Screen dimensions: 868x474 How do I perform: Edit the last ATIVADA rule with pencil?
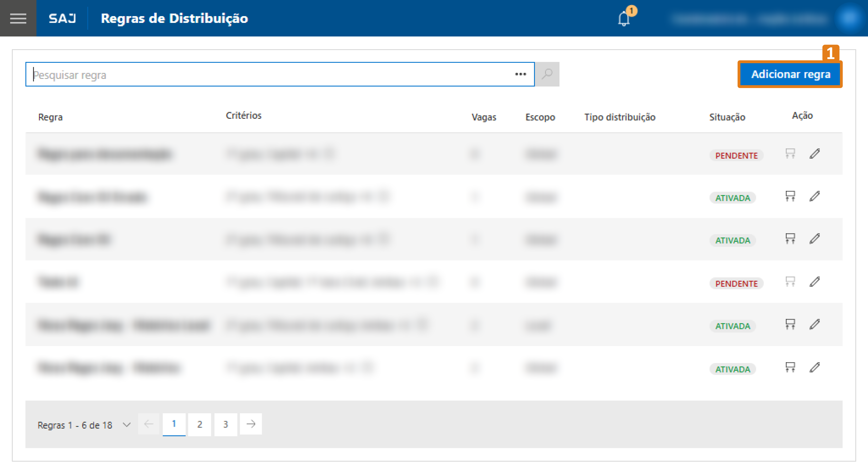pyautogui.click(x=814, y=367)
